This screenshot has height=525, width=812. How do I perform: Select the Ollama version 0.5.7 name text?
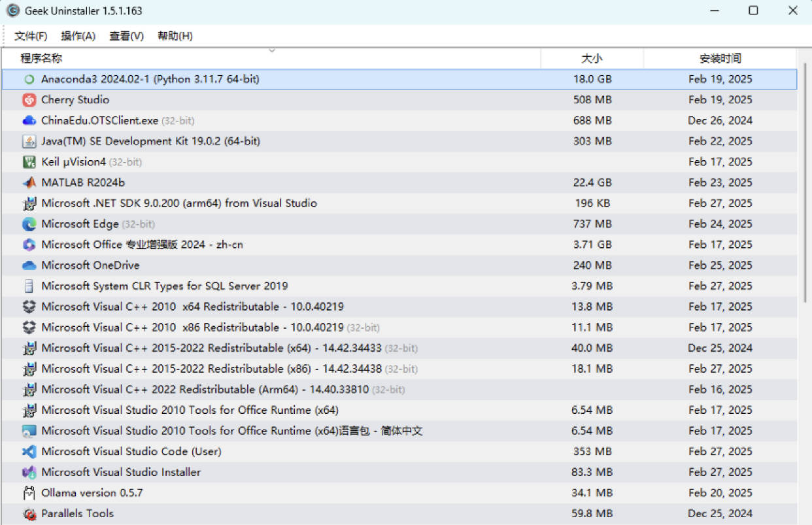pyautogui.click(x=92, y=493)
